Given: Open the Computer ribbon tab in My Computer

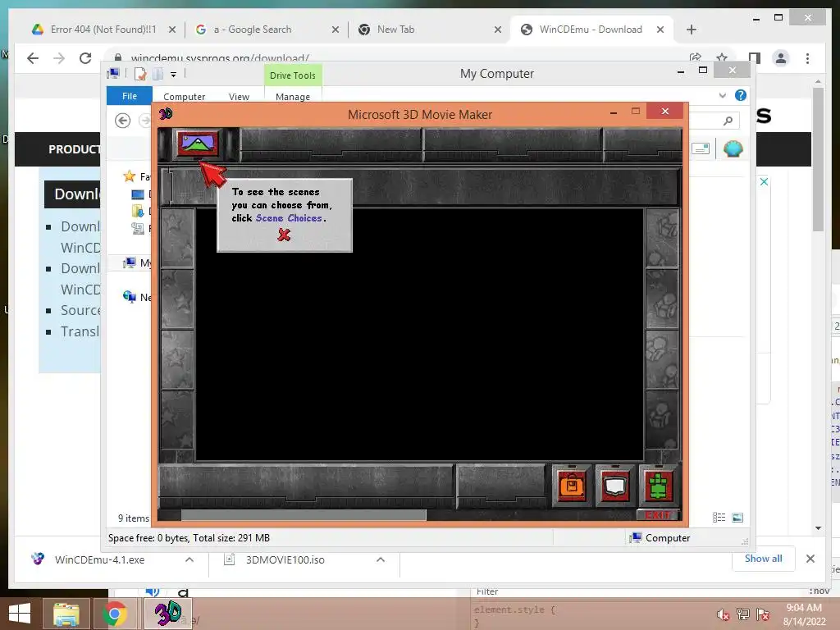Looking at the screenshot, I should pyautogui.click(x=184, y=97).
